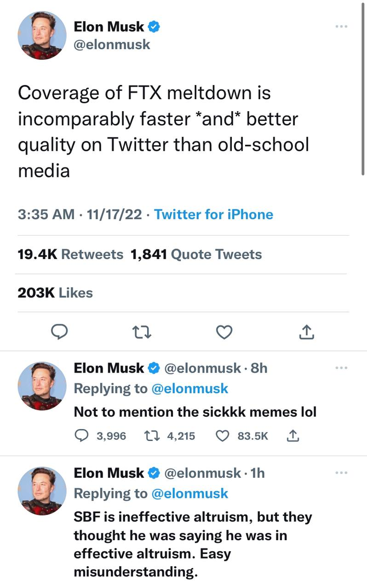Select the heart icon to like the tweet
This screenshot has height=588, width=367.
(x=224, y=332)
